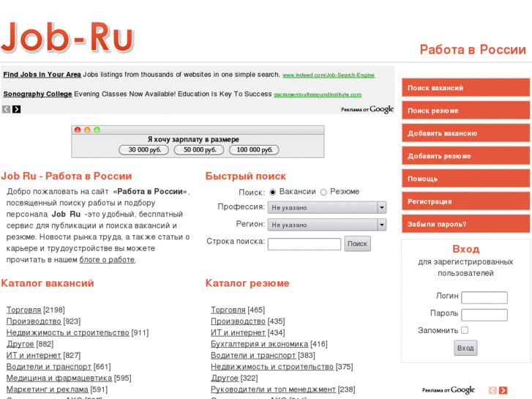Select the Вакансии radio button
Viewport: 532px width, 399px height.
[x=272, y=193]
